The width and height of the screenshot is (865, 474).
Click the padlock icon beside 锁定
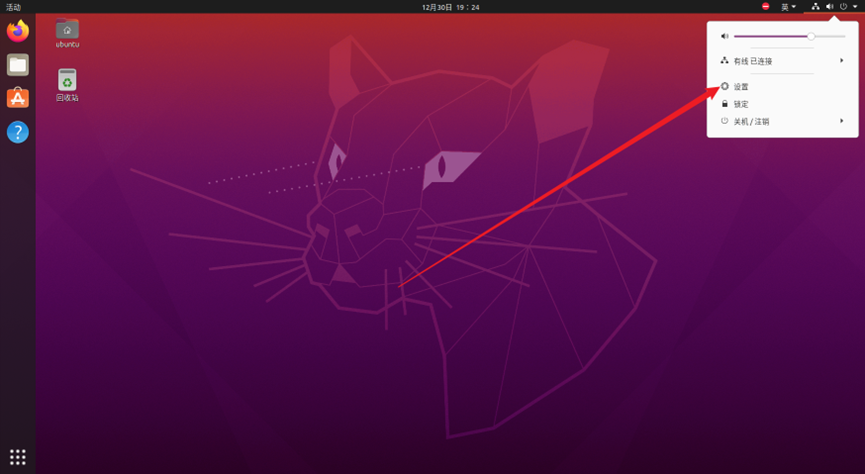click(x=725, y=104)
